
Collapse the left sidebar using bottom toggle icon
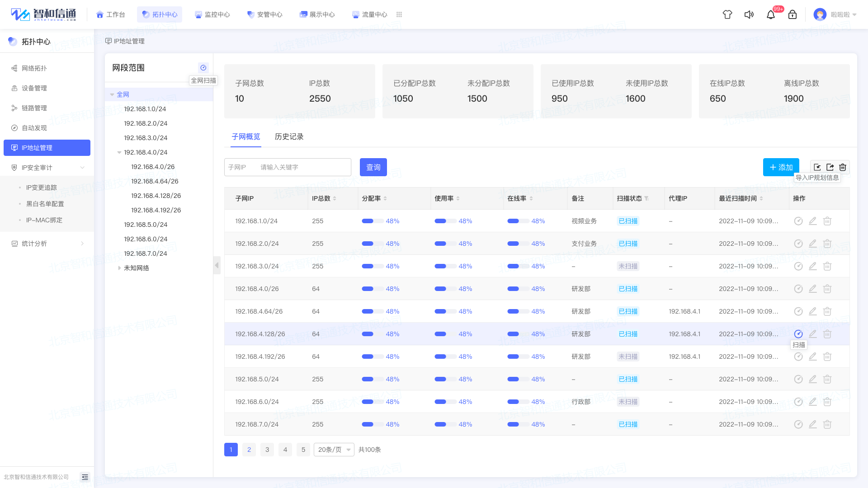(85, 477)
